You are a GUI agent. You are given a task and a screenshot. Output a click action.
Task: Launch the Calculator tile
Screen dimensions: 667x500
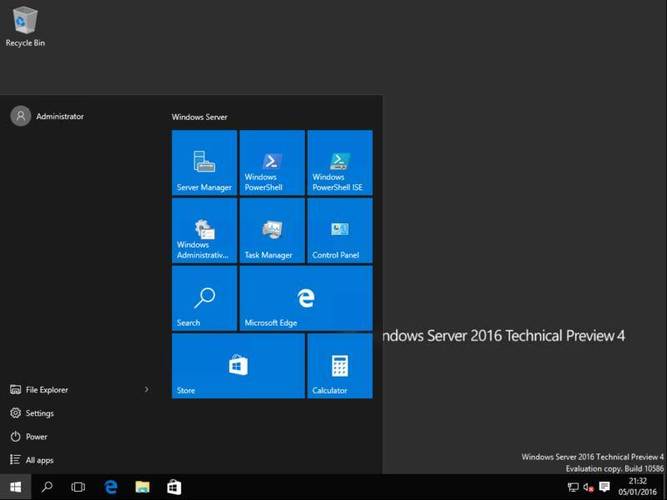[340, 366]
